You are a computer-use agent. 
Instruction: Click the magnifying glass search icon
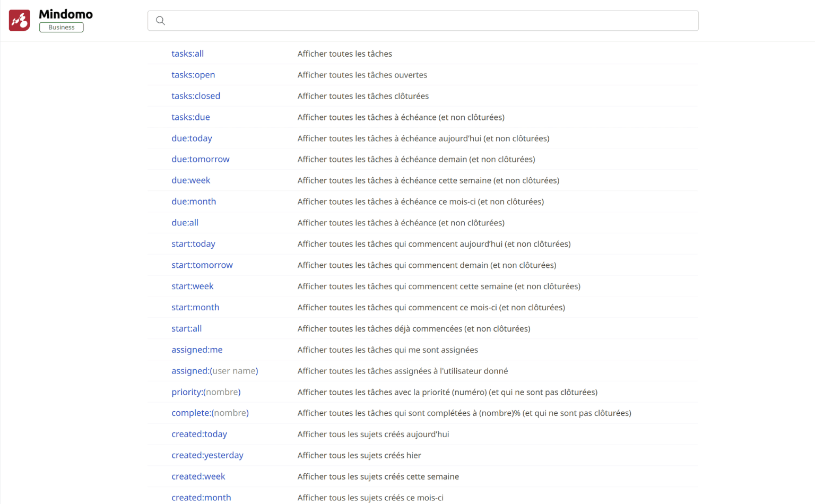[x=160, y=20]
